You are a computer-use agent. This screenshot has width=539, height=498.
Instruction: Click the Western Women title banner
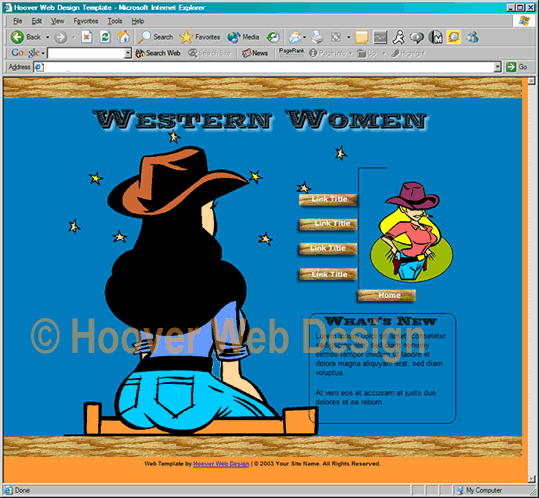(260, 120)
